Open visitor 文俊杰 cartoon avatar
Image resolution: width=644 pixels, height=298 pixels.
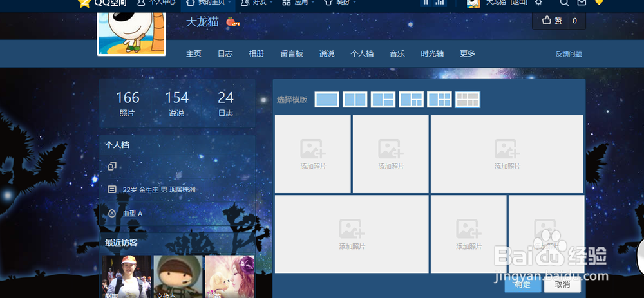(178, 277)
